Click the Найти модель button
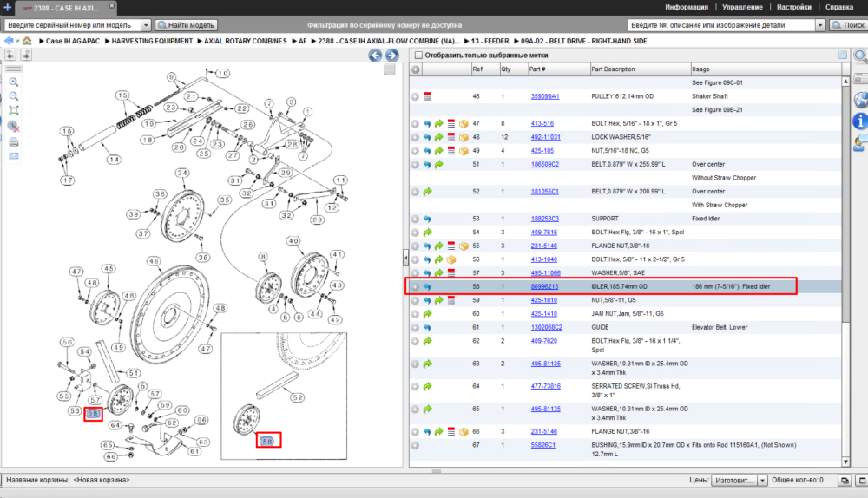This screenshot has width=868, height=498. (x=186, y=25)
